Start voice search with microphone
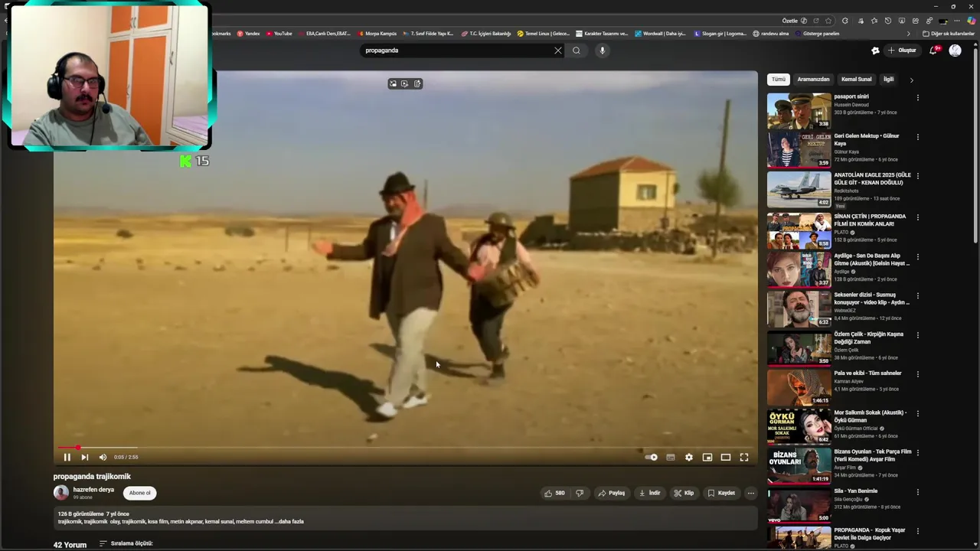The image size is (980, 551). tap(603, 51)
